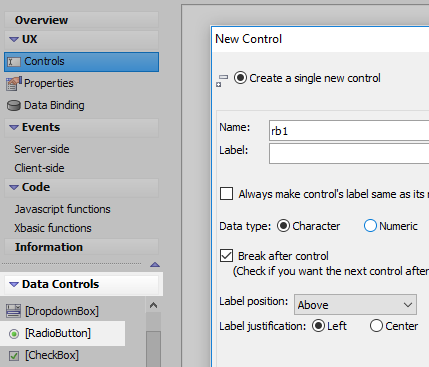Click the Controls icon in the sidebar
The image size is (429, 367).
pyautogui.click(x=14, y=62)
